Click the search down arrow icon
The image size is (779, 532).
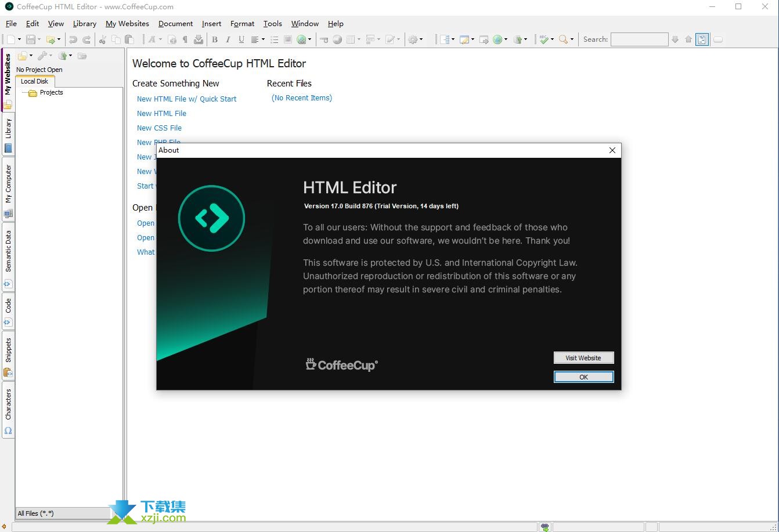(x=675, y=39)
